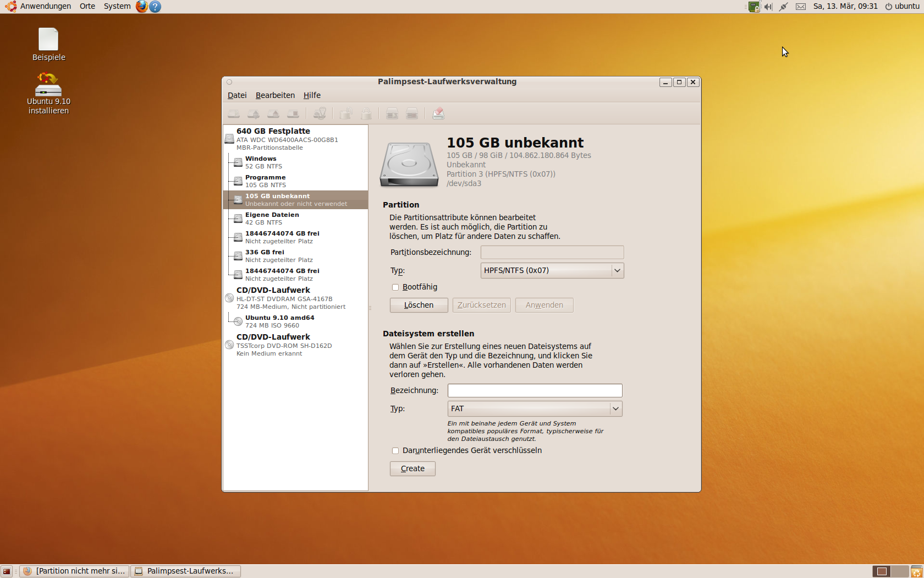The image size is (924, 578).
Task: Select the 105 GB unbekannt partition
Action: [295, 200]
